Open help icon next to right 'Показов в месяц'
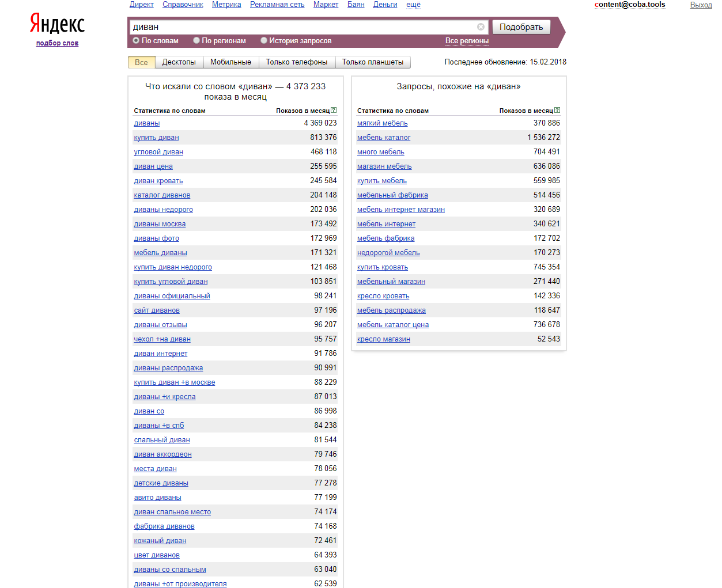Viewport: 722px width, 588px height. point(557,110)
